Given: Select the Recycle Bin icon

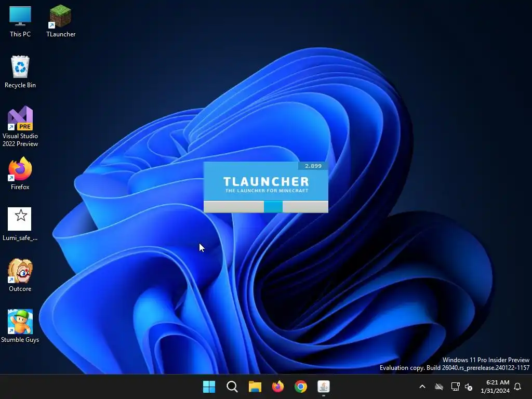Looking at the screenshot, I should coord(20,72).
